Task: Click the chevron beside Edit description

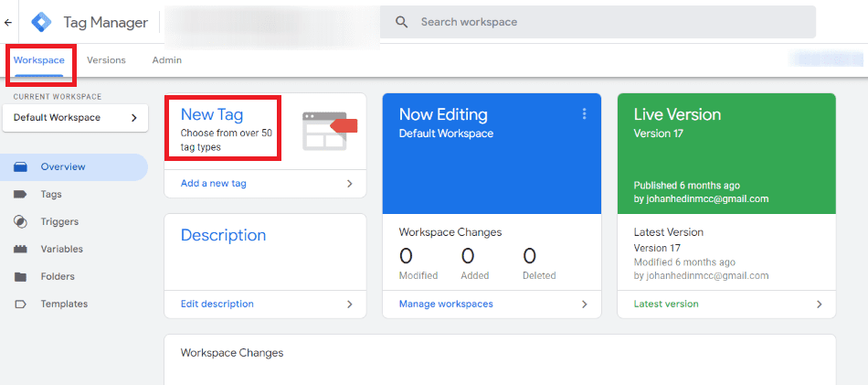Action: (350, 305)
